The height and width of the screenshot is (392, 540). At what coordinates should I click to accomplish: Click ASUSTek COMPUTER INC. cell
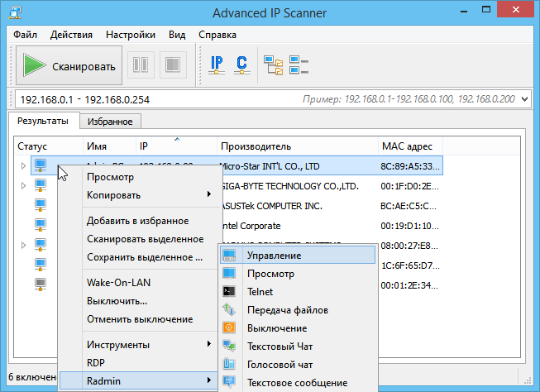tap(272, 206)
